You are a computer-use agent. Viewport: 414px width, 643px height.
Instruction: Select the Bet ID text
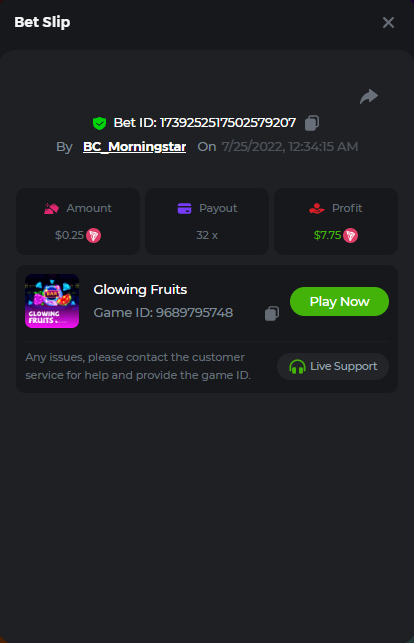point(205,123)
